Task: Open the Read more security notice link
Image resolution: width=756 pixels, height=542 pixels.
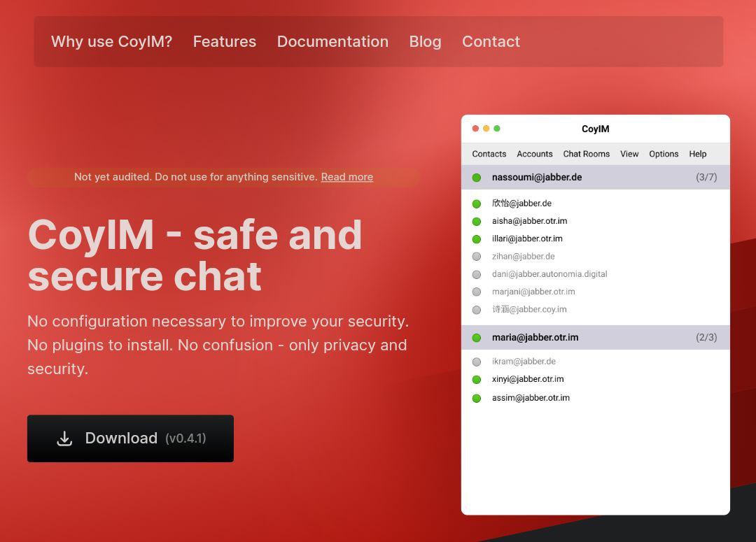Action: coord(346,177)
